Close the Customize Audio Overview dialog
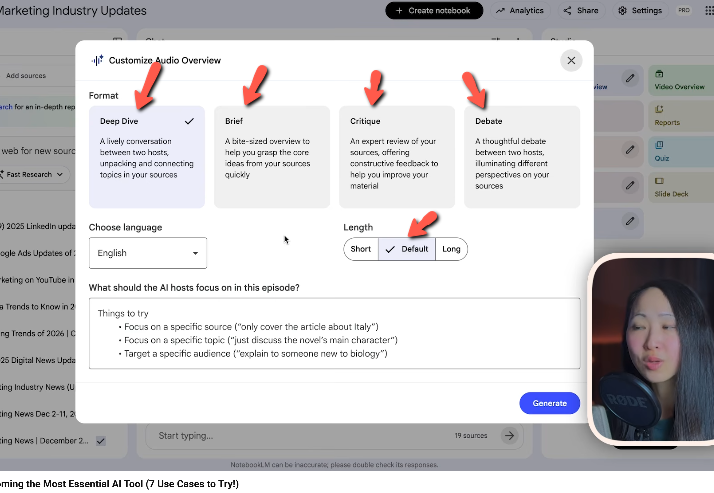714x493 pixels. coord(571,61)
